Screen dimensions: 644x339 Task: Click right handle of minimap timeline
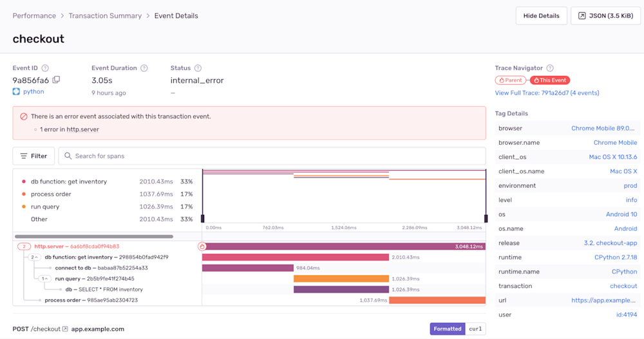coord(486,218)
